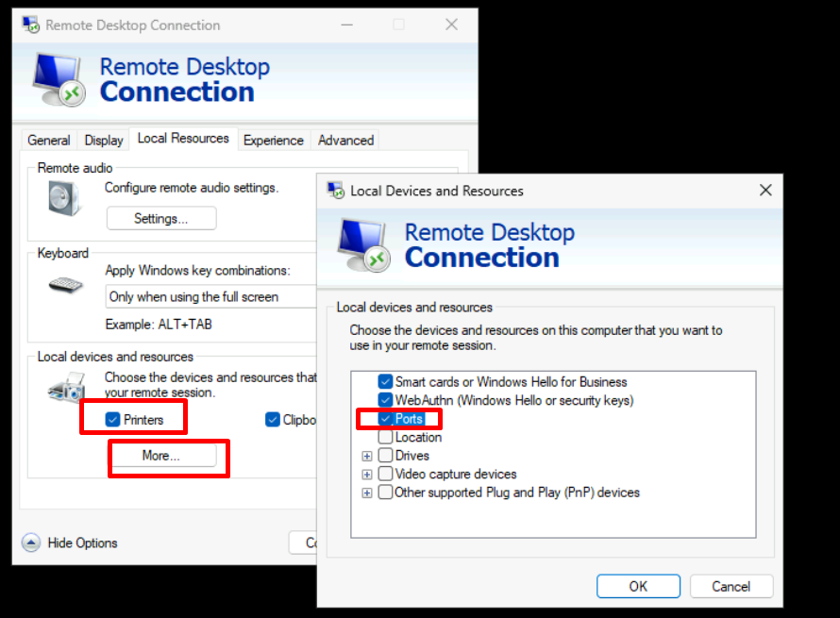The height and width of the screenshot is (618, 840).
Task: Click the Remote Desktop Connection title bar icon
Action: pos(30,25)
